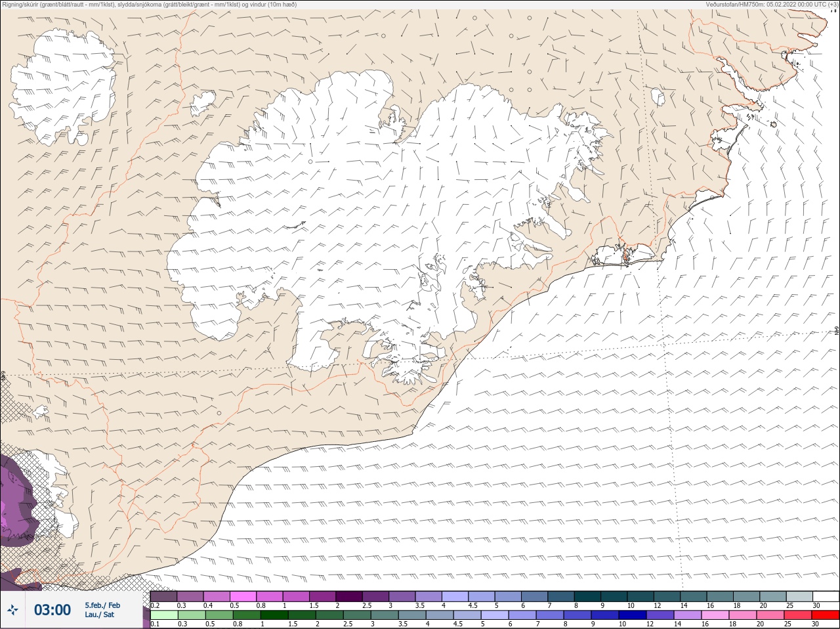Viewport: 840px width, 629px height.
Task: Select the bright magenta 0.5 swatch in upper row
Action: click(243, 596)
